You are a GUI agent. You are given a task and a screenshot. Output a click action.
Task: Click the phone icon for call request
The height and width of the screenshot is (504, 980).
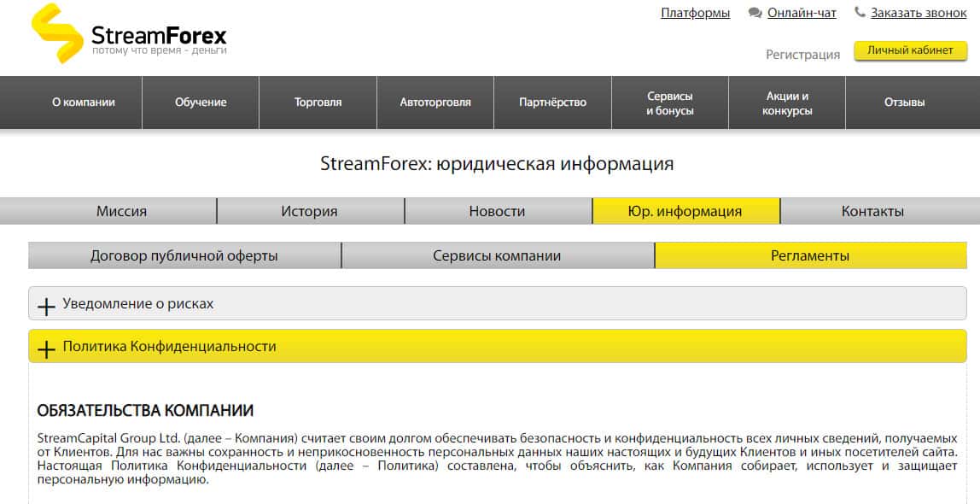point(860,13)
